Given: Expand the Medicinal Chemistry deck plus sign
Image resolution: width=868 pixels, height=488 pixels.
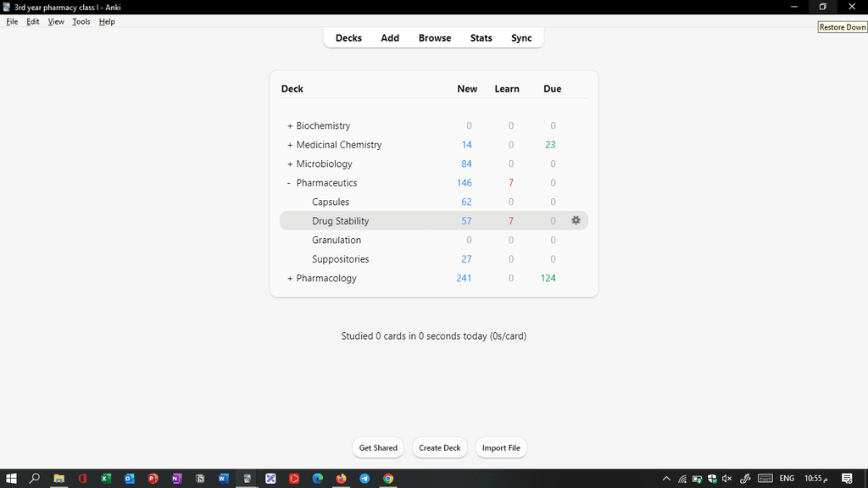Looking at the screenshot, I should (x=290, y=145).
